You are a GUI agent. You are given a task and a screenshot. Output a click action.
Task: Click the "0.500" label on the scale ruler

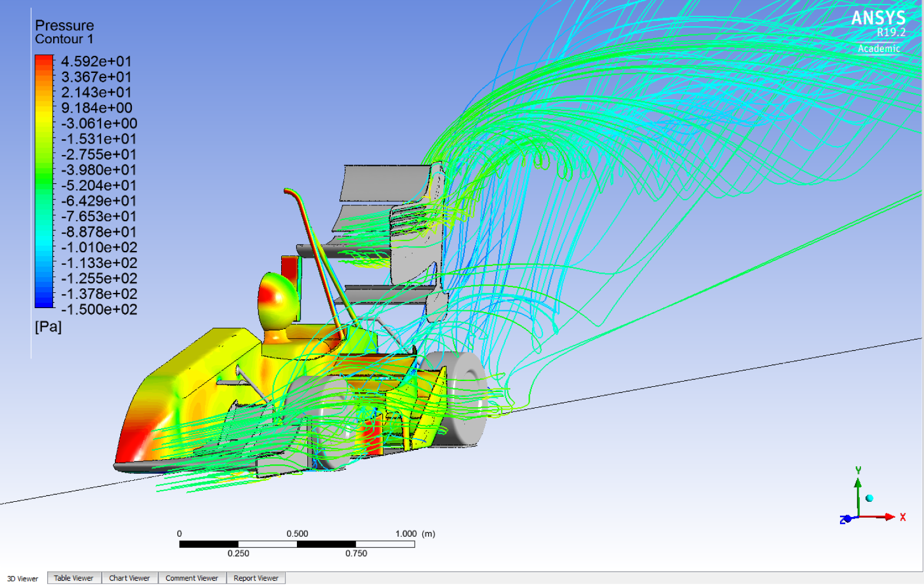tap(297, 533)
